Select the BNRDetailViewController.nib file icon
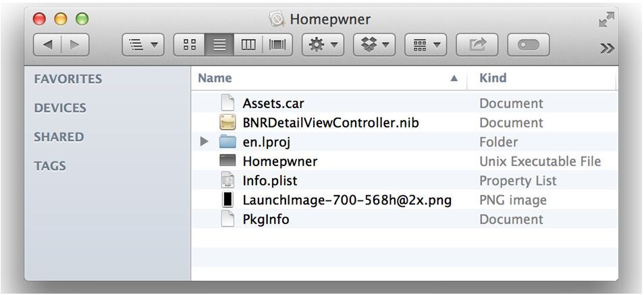This screenshot has width=644, height=295. pyautogui.click(x=227, y=122)
